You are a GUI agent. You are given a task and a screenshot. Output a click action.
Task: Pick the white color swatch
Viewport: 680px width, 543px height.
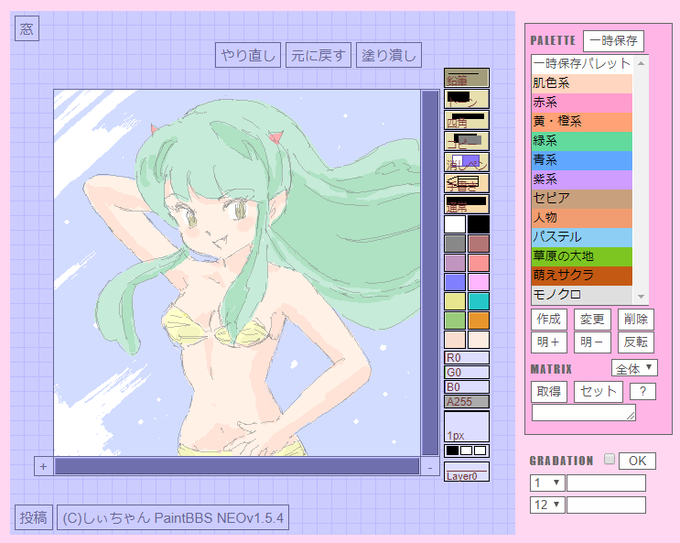(x=455, y=225)
